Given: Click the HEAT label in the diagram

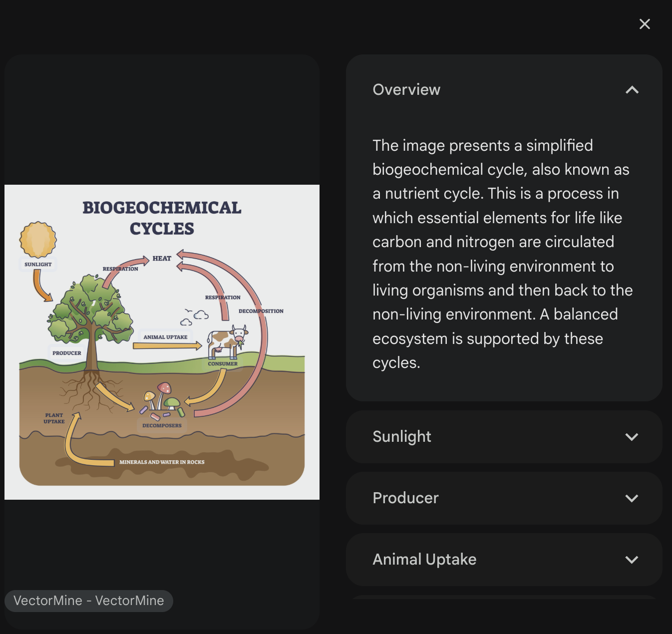Looking at the screenshot, I should click(x=162, y=258).
